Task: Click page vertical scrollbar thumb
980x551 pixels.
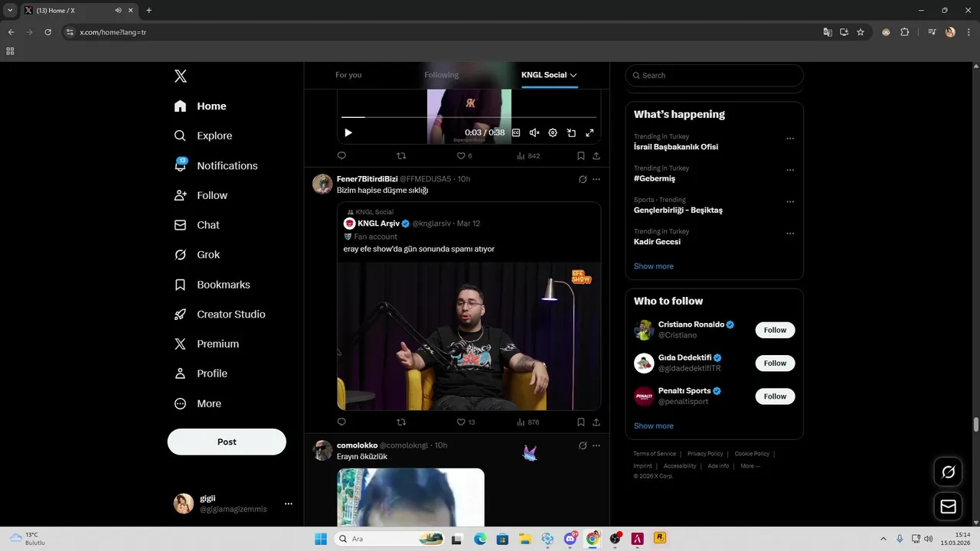Action: [975, 425]
